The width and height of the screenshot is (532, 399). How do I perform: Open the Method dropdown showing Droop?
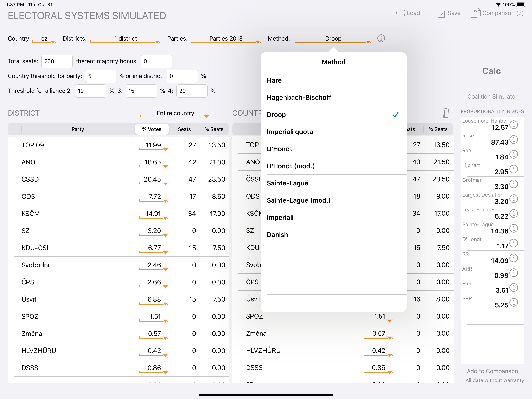[333, 39]
